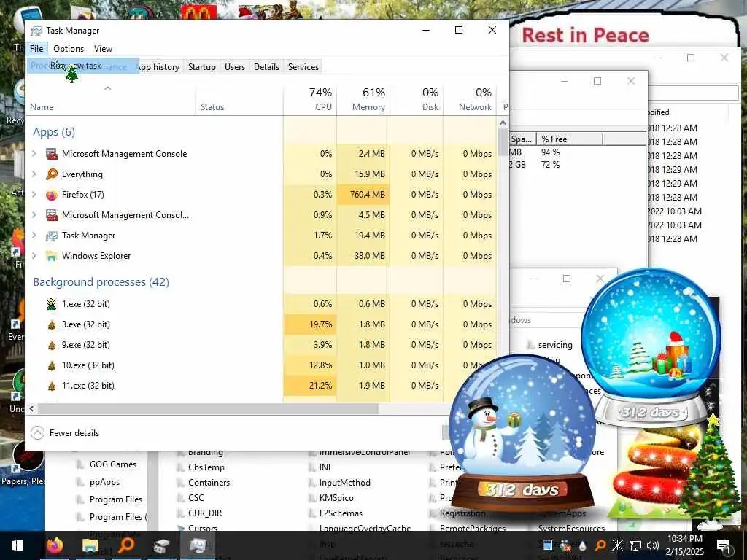Click the snowman snow globe widget

[522, 432]
